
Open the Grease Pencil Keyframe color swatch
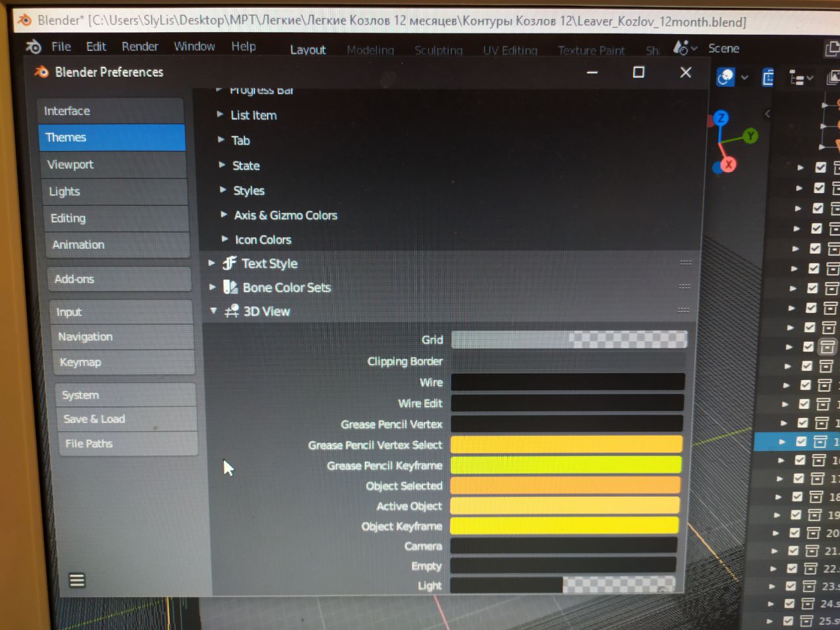coord(566,465)
